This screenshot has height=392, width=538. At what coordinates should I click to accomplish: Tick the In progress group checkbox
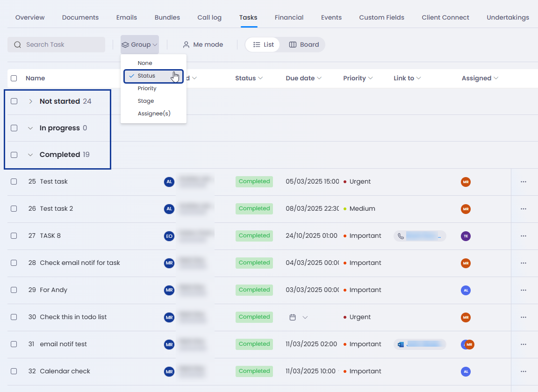[14, 128]
